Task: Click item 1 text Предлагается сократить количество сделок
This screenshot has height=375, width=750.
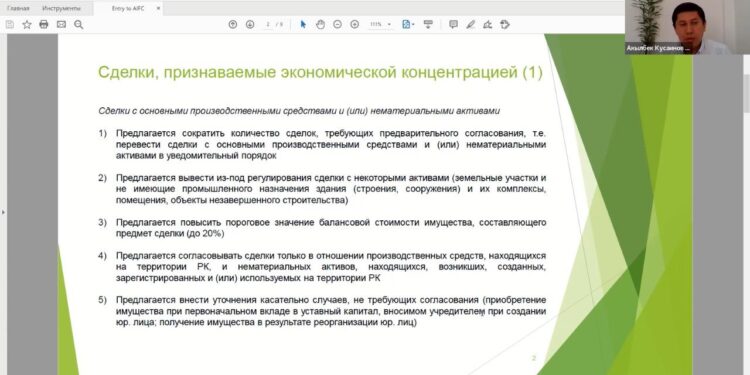Action: point(331,144)
